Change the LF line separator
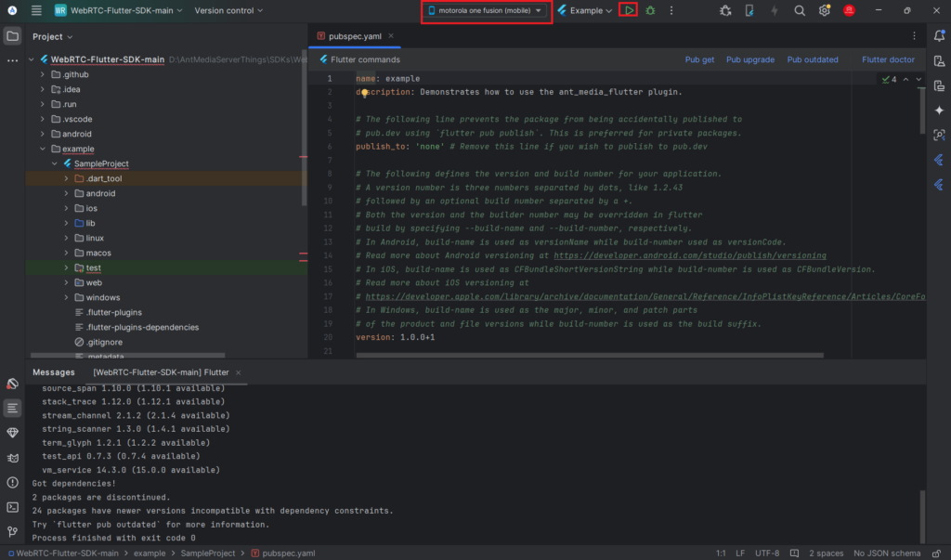The width and height of the screenshot is (951, 560). pos(740,553)
